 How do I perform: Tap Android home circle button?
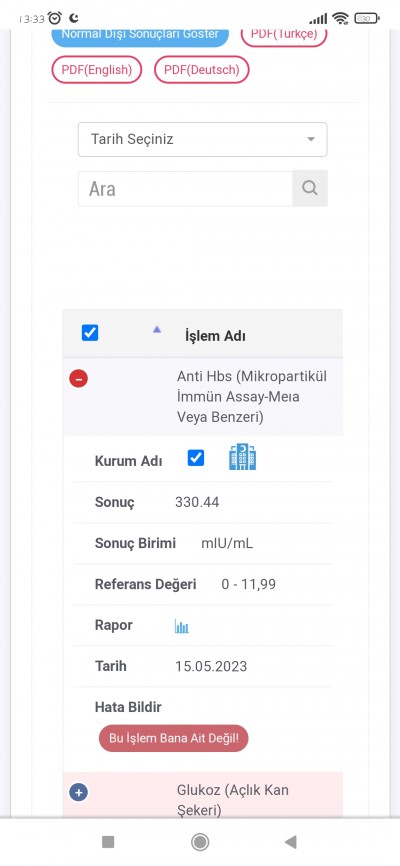(x=200, y=842)
